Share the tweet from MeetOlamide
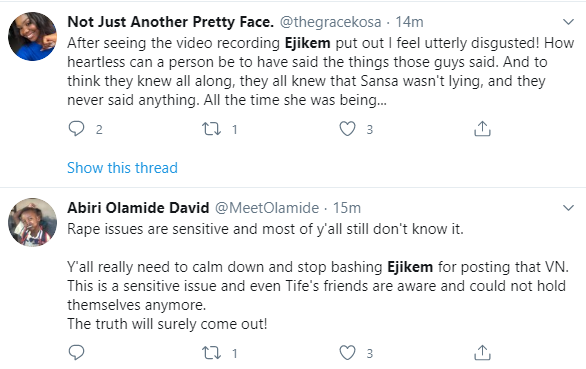This screenshot has width=586, height=369. click(x=482, y=353)
